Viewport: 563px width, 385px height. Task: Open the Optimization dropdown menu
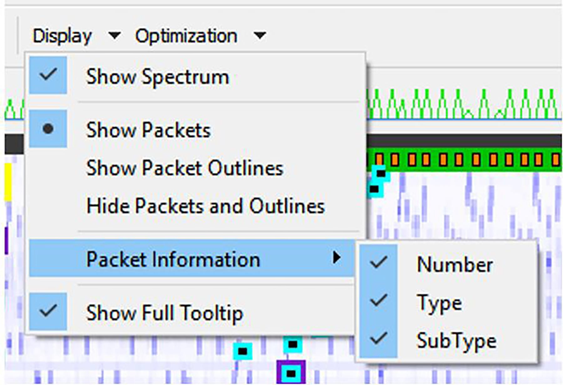(186, 36)
